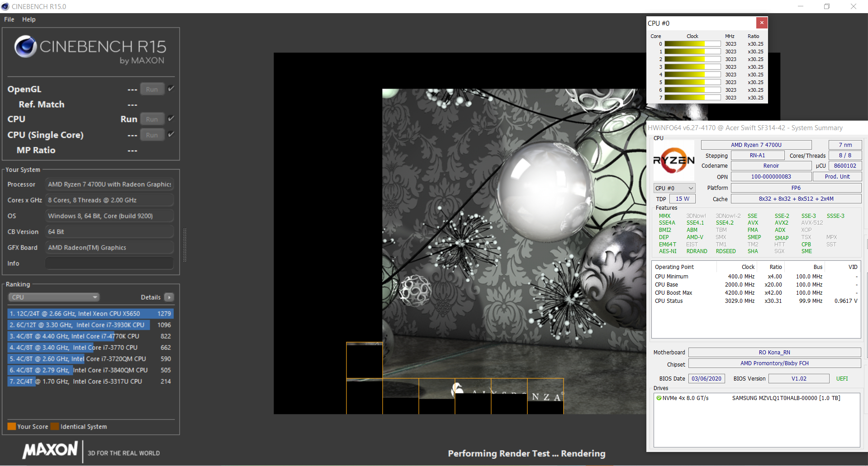Viewport: 868px width, 466px height.
Task: Open the File menu
Action: tap(9, 19)
